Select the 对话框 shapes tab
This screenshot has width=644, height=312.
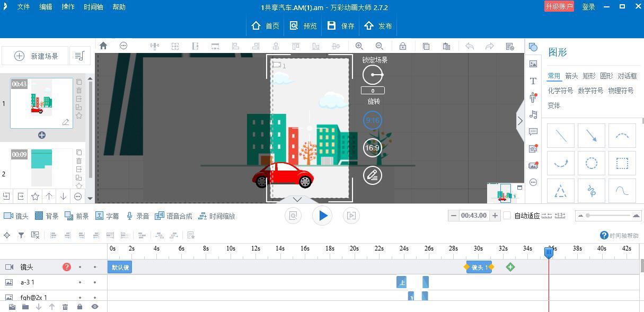coord(627,76)
